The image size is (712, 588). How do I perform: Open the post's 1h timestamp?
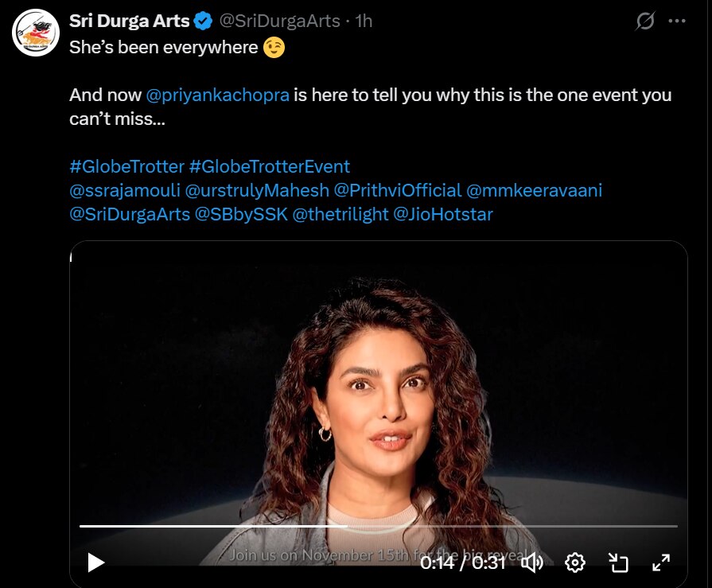pyautogui.click(x=364, y=21)
